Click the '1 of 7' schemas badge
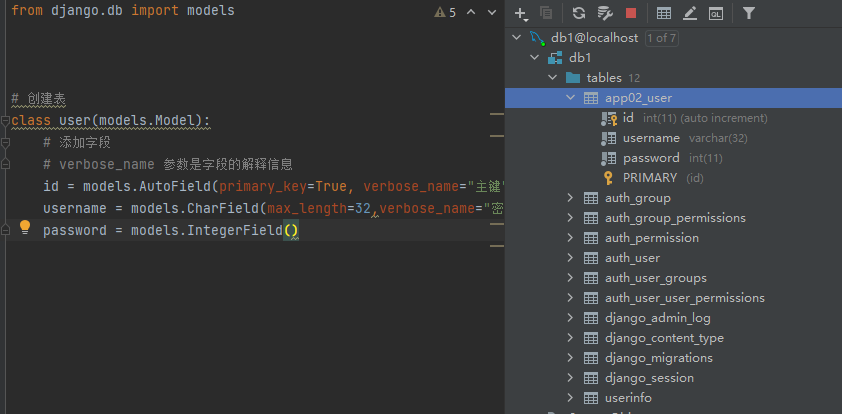This screenshot has height=414, width=842. [661, 38]
